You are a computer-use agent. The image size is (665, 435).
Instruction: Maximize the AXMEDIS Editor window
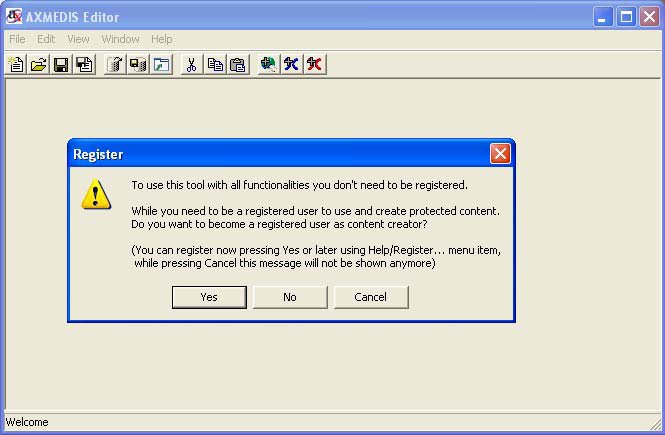(626, 17)
